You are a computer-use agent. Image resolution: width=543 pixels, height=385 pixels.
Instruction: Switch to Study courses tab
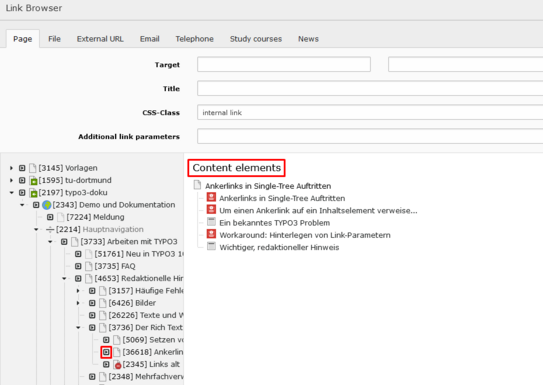256,39
